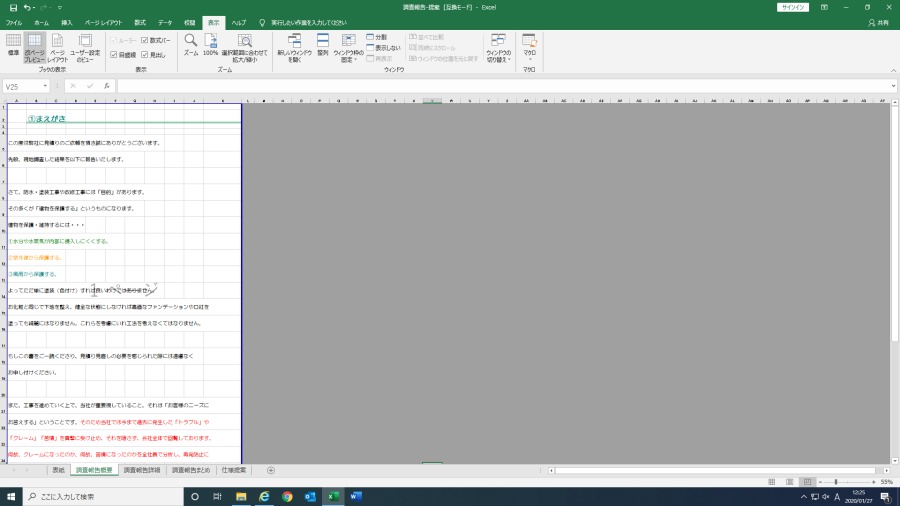This screenshot has width=900, height=506.
Task: Toggle 目盛線 gridlines checkbox
Action: (114, 55)
